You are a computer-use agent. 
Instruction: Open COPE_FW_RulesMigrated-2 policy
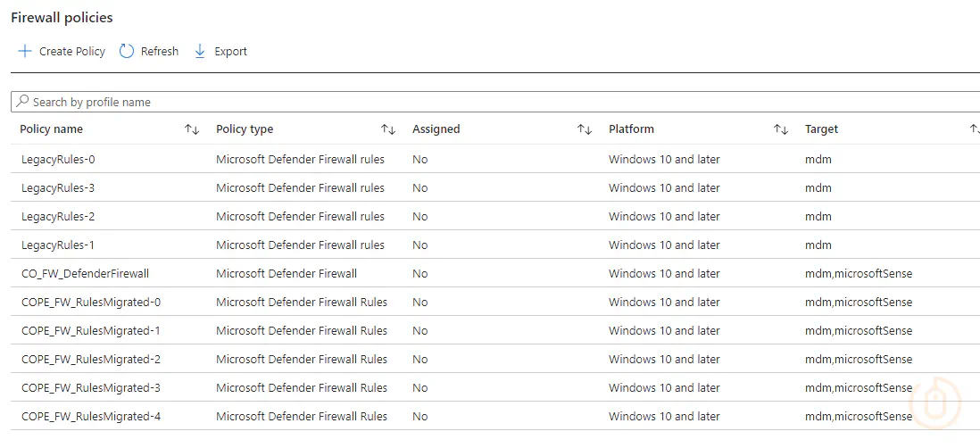[90, 360]
